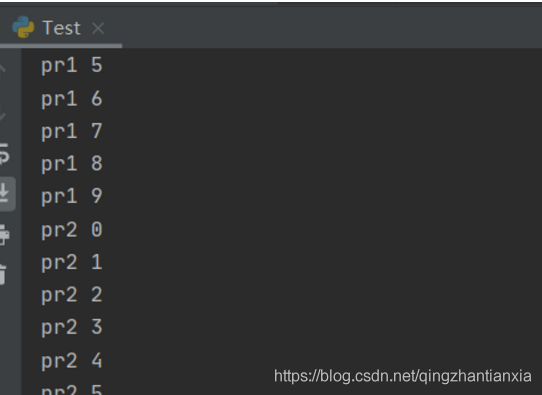Click the soft-wrap console output icon
Screen dimensions: 542x395
pos(4,154)
